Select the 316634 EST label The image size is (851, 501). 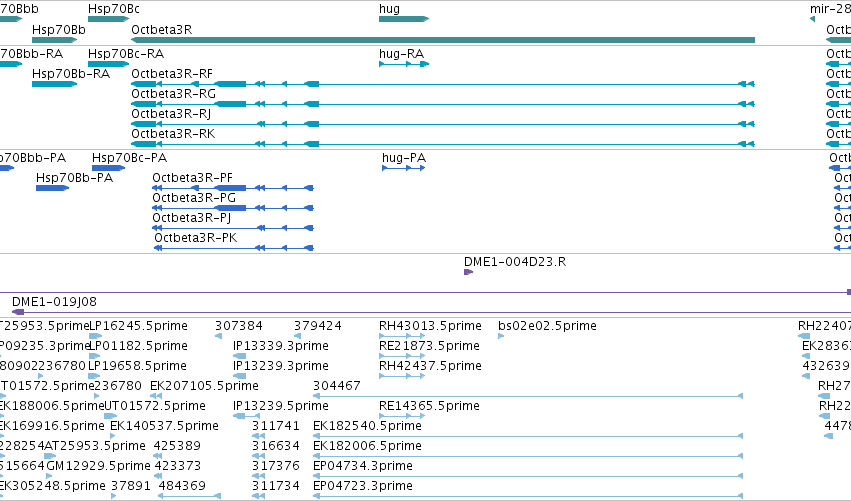click(x=275, y=446)
